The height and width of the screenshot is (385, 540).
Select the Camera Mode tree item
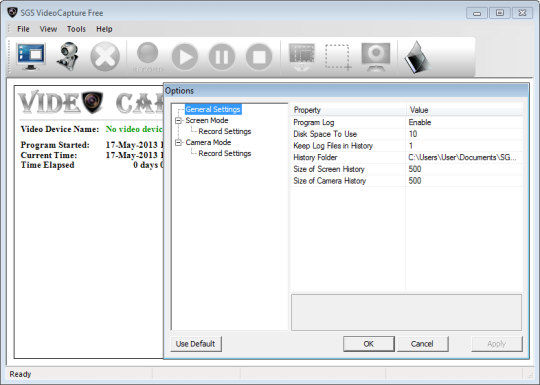coord(208,143)
